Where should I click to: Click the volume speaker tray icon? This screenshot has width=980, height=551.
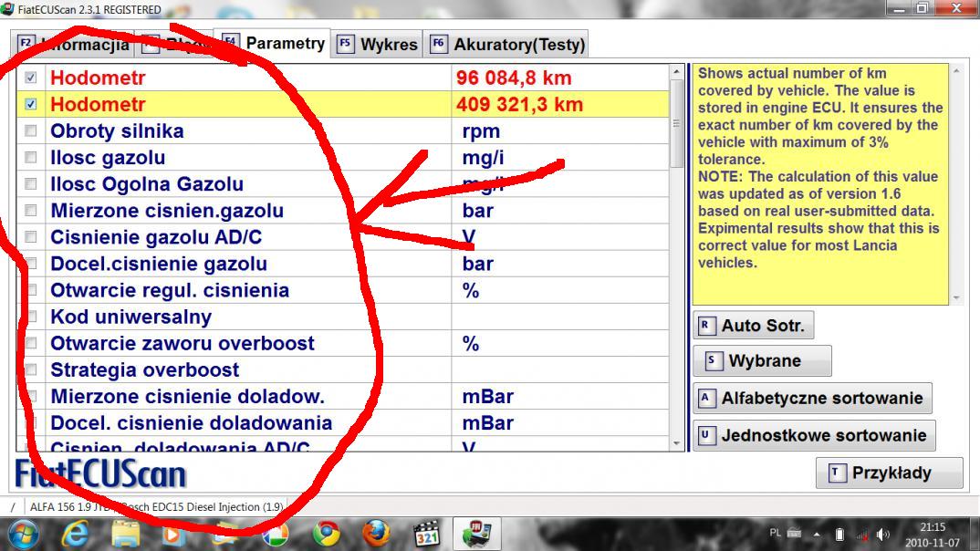tap(881, 534)
